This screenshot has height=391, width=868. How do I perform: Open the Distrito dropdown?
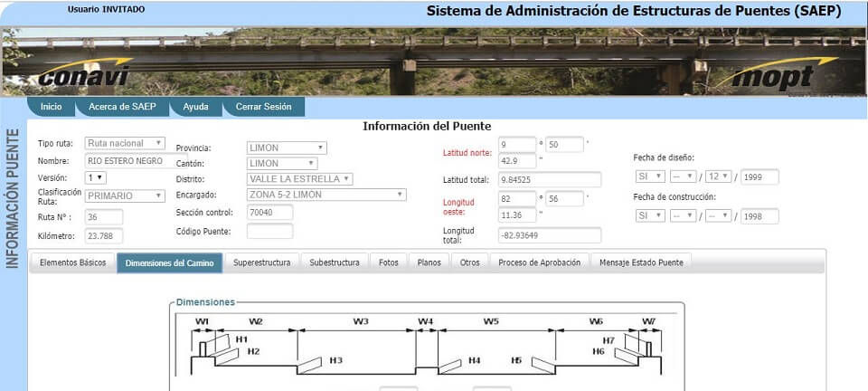[299, 179]
